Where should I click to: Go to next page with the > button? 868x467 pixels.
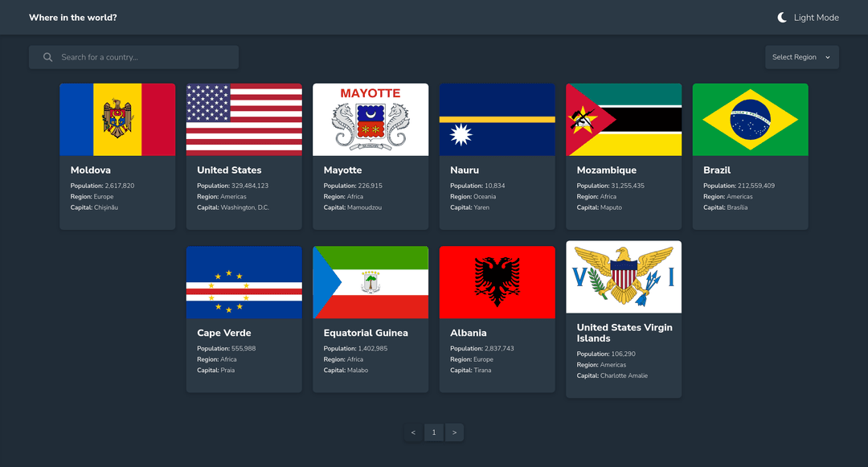[454, 432]
